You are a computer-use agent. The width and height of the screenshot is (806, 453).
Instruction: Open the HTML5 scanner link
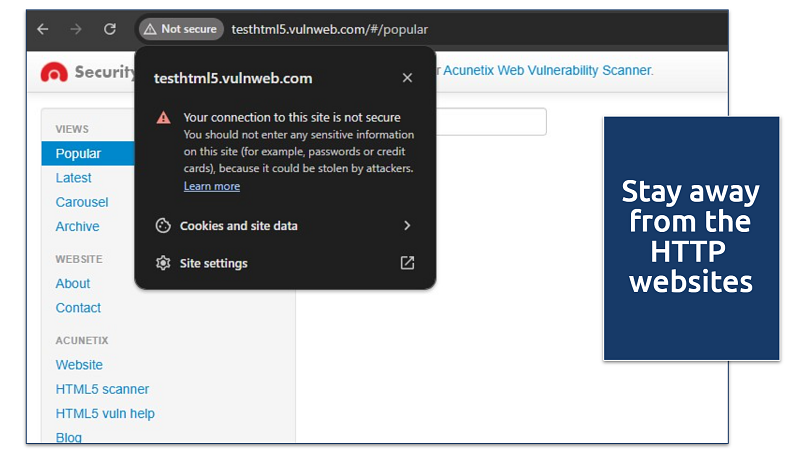pyautogui.click(x=102, y=389)
